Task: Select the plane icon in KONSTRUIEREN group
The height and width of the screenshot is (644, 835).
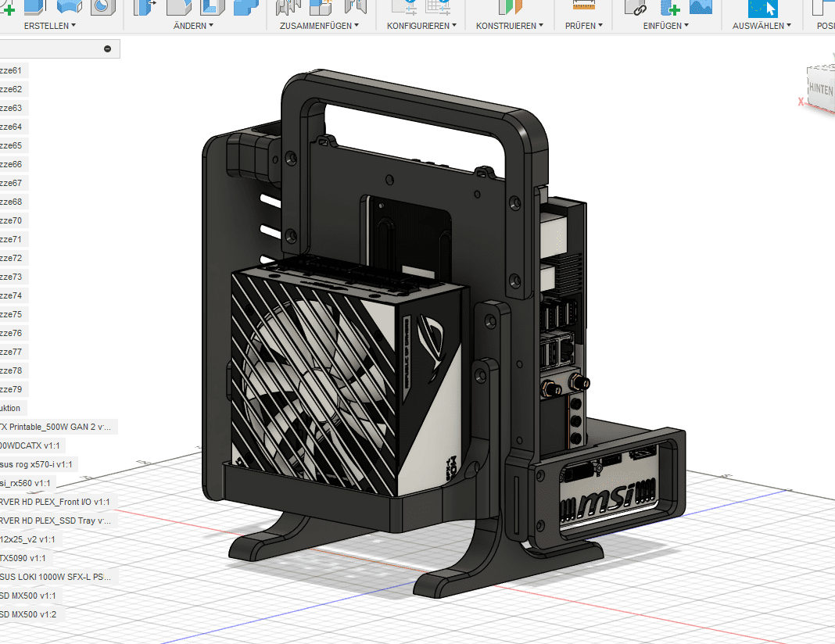Action: point(511,6)
